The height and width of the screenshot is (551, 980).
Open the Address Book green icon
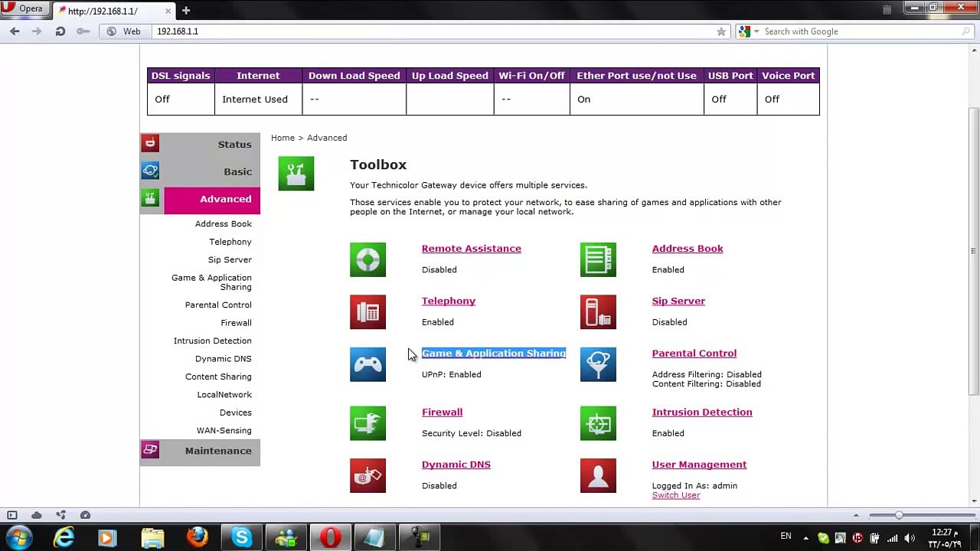[598, 259]
